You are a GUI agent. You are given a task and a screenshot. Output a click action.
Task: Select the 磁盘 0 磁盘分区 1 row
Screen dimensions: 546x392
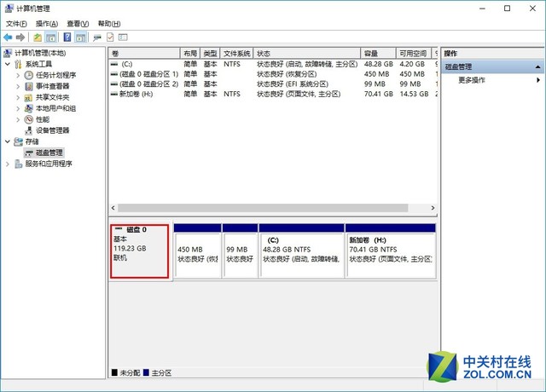tap(273, 74)
